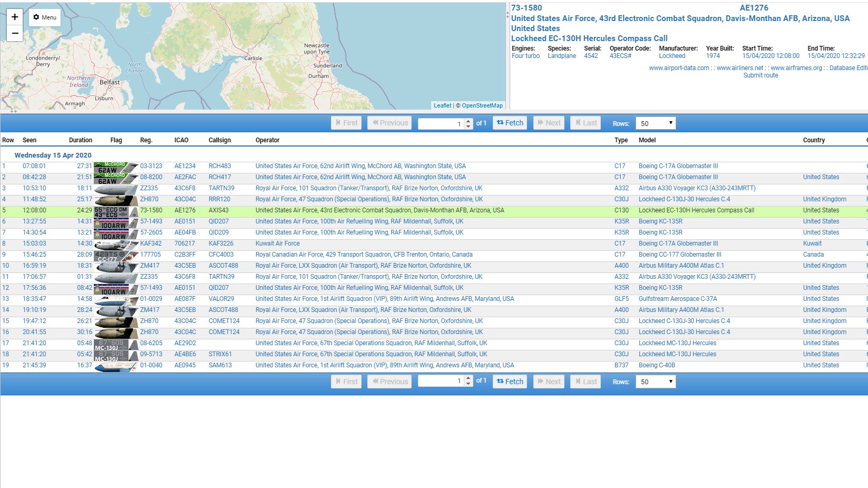Click callsign STRIX61
The image size is (868, 488).
click(220, 354)
